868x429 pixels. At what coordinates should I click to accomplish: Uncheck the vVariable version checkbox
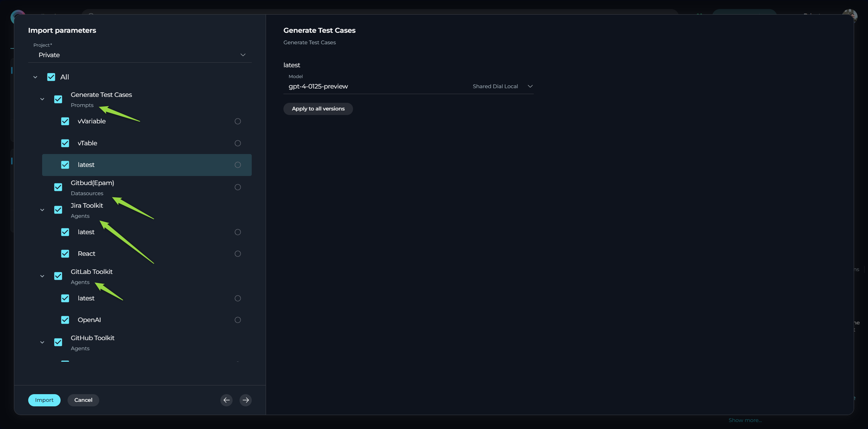(65, 121)
